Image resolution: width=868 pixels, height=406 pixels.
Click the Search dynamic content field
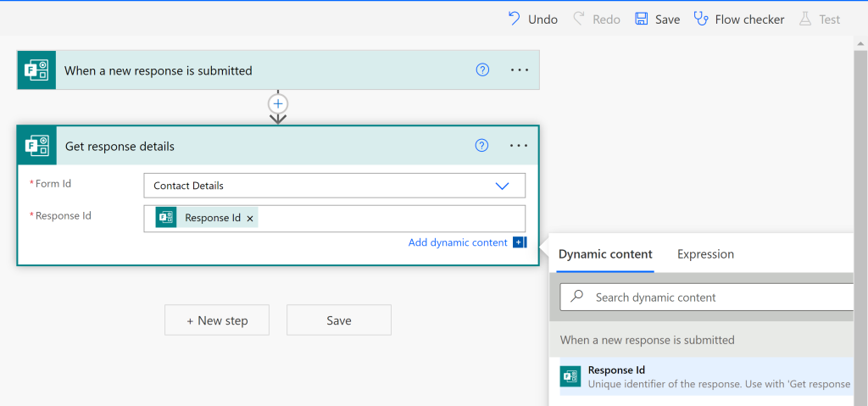pyautogui.click(x=708, y=297)
